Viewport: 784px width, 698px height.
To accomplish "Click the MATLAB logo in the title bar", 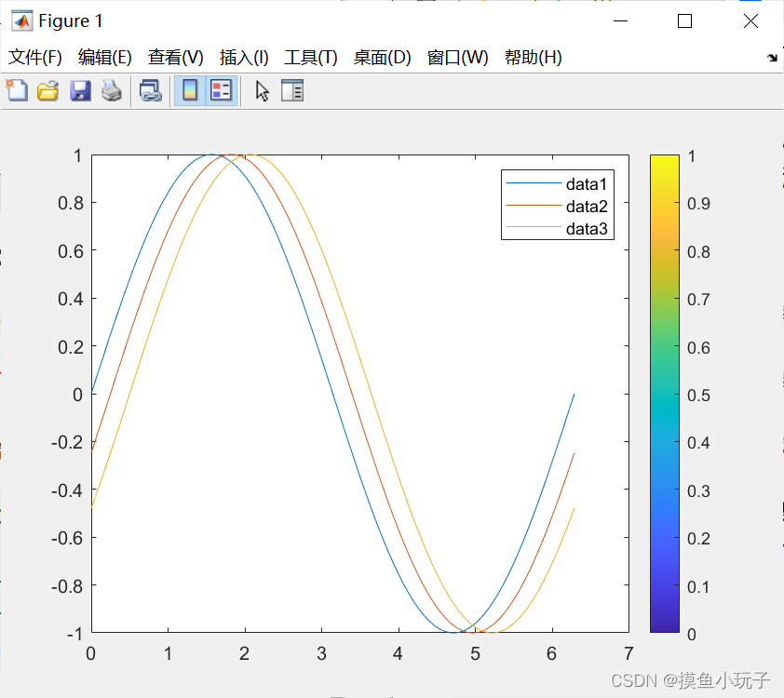I will 22,21.
